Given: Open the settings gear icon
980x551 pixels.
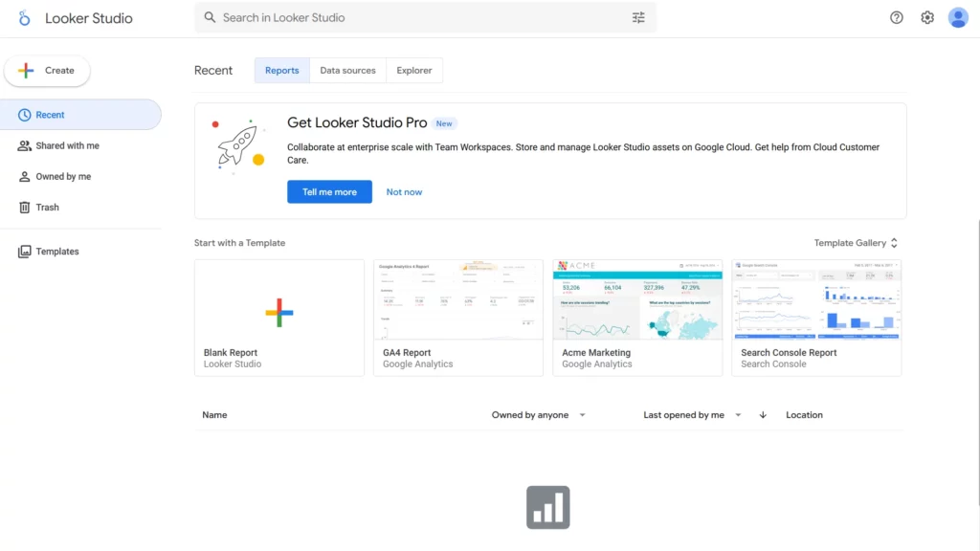Looking at the screenshot, I should [927, 17].
